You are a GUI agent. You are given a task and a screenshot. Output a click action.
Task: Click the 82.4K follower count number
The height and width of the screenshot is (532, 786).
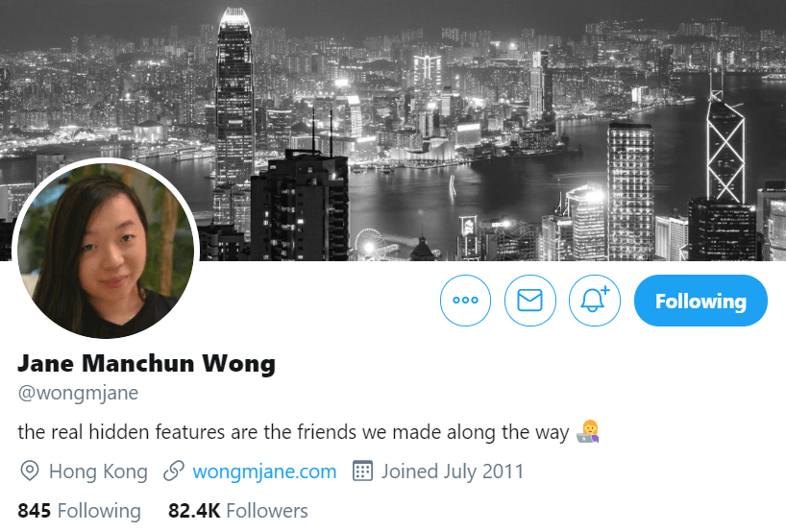(x=194, y=511)
